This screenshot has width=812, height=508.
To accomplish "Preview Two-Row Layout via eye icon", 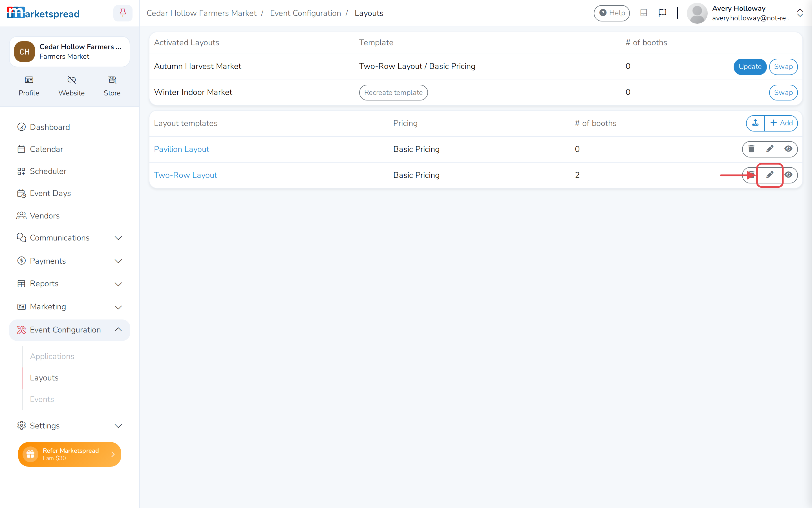I will click(788, 175).
